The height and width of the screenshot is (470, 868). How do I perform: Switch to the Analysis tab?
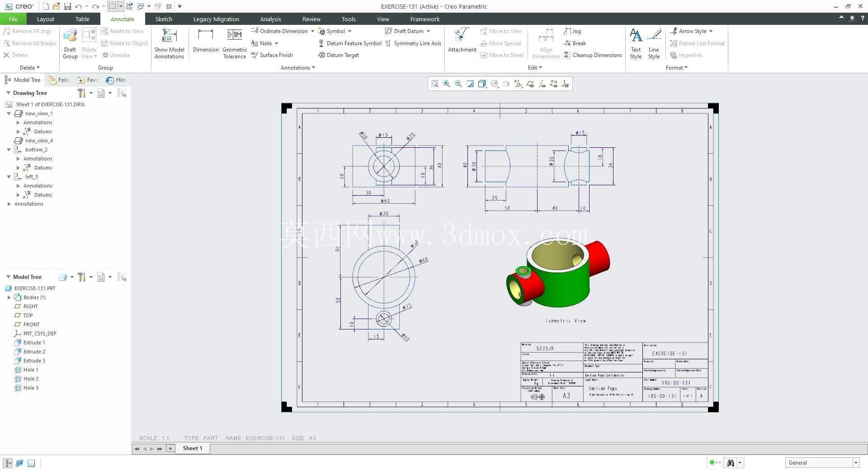(x=270, y=19)
